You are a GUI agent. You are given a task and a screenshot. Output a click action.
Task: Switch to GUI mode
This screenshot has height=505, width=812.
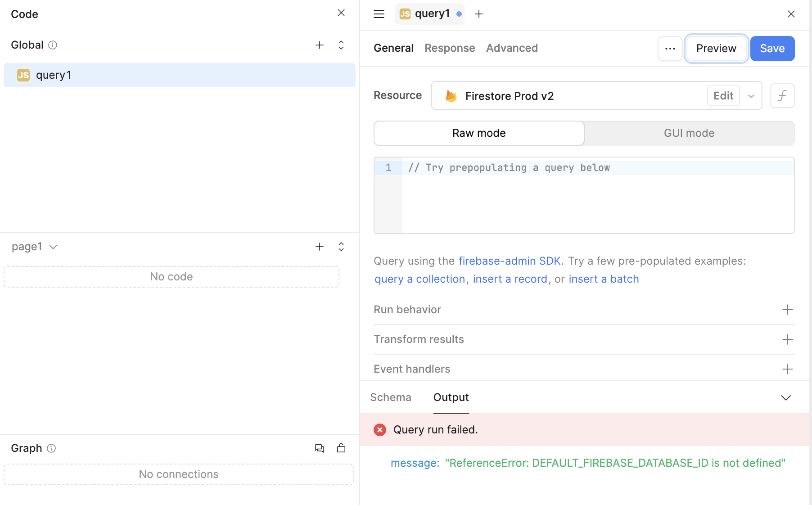(x=689, y=133)
